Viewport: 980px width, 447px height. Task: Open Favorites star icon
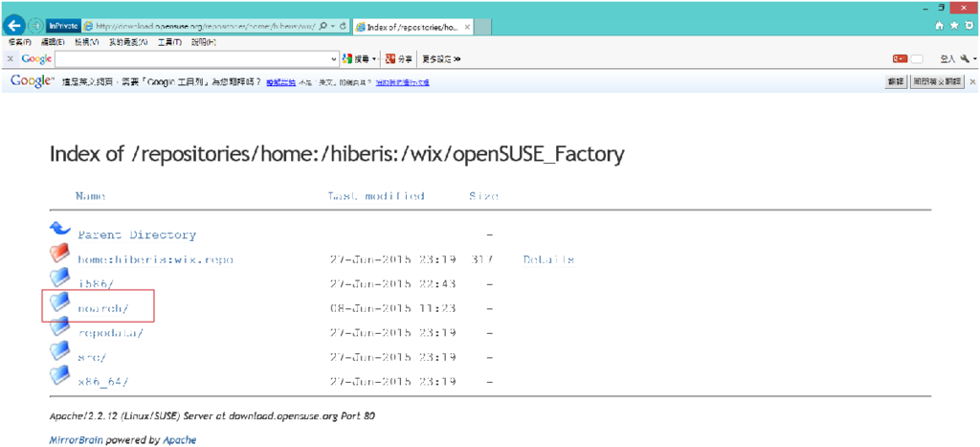tap(954, 26)
